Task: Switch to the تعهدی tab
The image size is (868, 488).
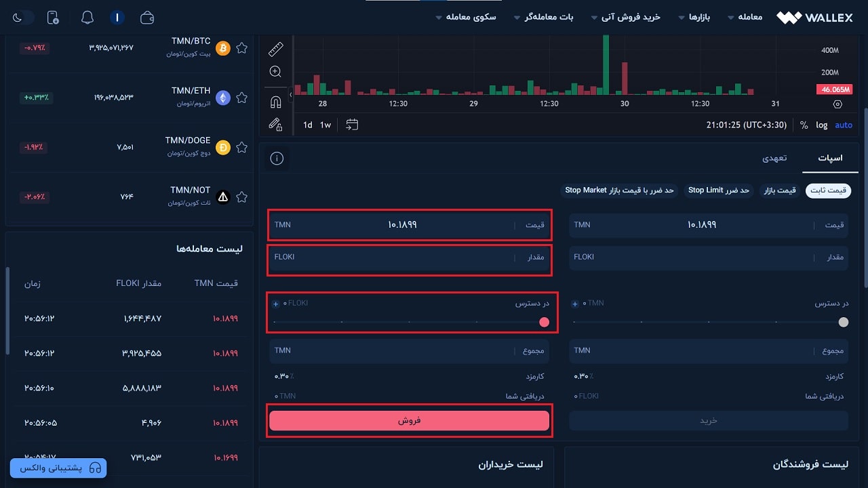Action: tap(774, 158)
